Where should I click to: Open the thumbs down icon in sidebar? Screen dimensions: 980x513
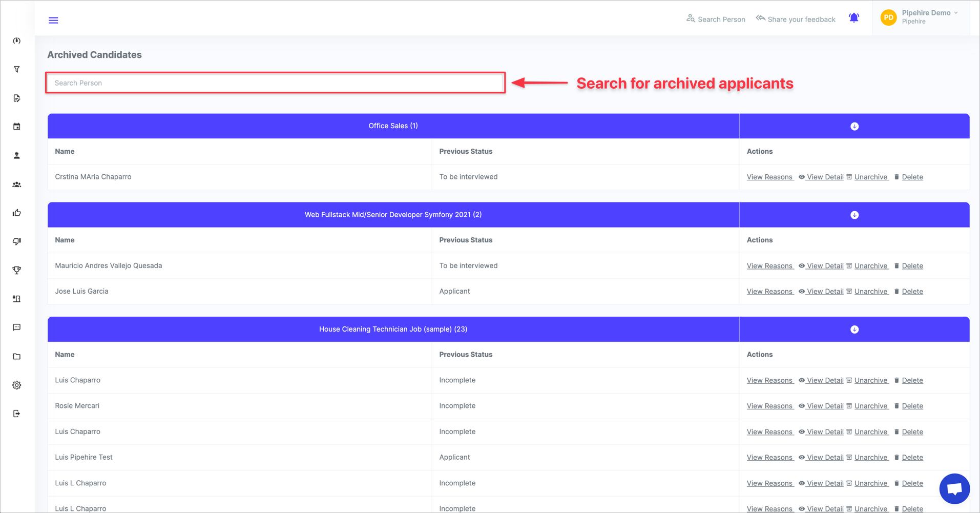17,241
